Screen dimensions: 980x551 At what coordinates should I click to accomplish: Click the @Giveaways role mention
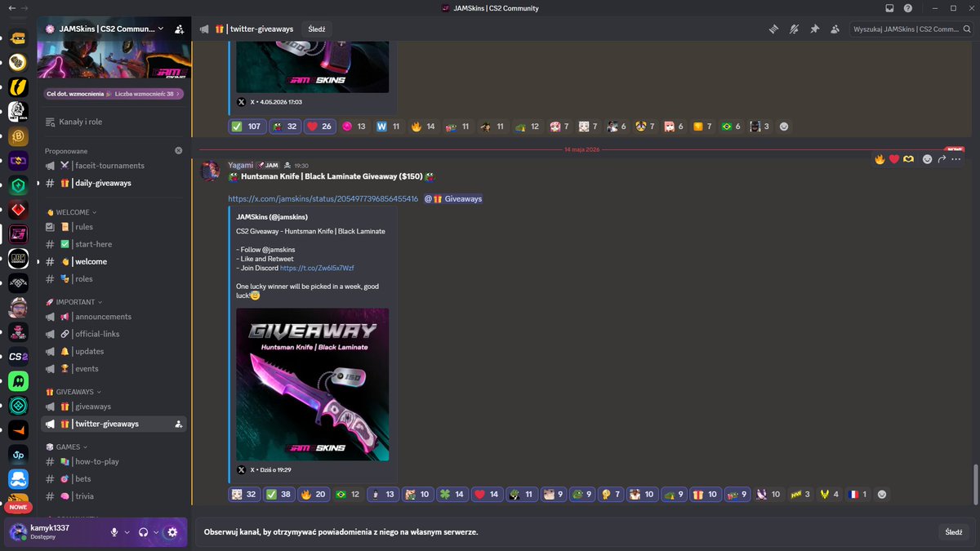453,198
